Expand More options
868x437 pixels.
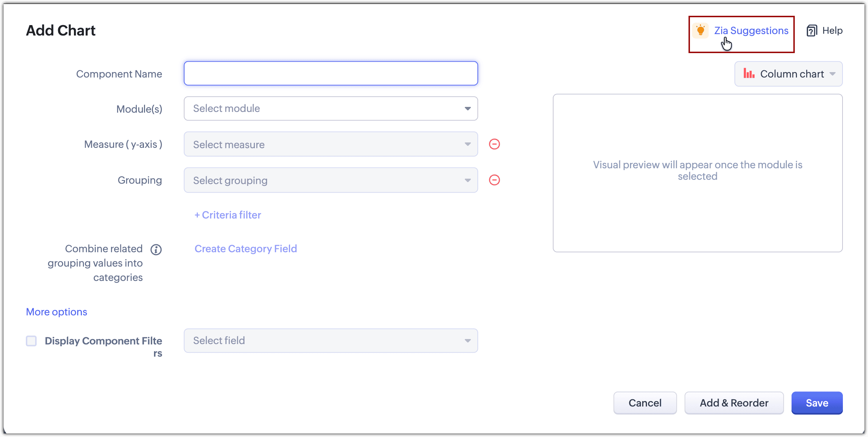point(57,312)
